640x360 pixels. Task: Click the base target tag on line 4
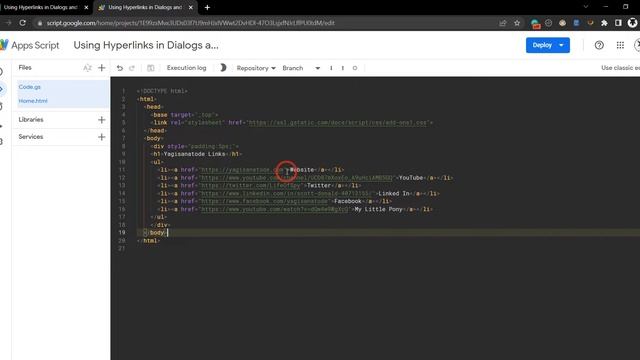click(184, 115)
